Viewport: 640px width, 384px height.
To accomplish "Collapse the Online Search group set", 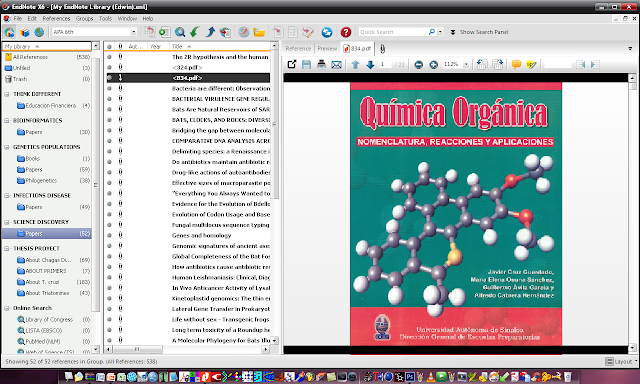I will pos(7,308).
